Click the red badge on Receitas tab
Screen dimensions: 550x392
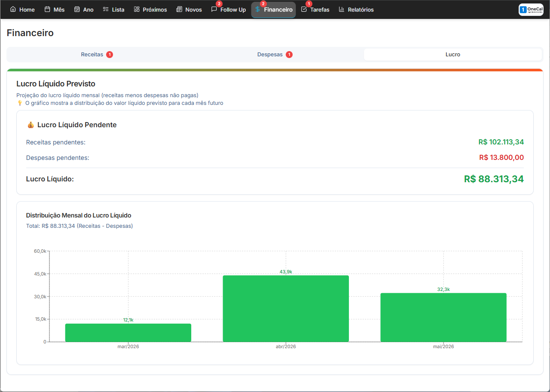point(110,55)
